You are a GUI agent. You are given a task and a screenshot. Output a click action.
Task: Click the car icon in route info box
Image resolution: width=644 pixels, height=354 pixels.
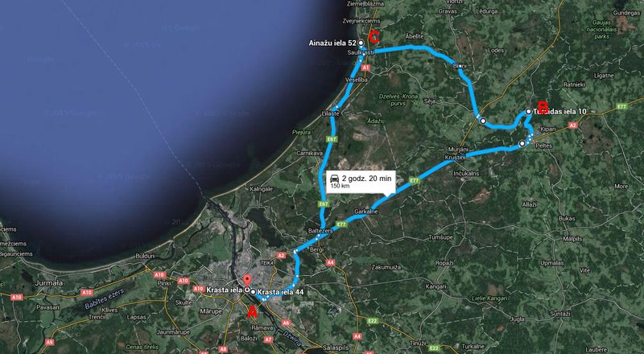point(335,179)
